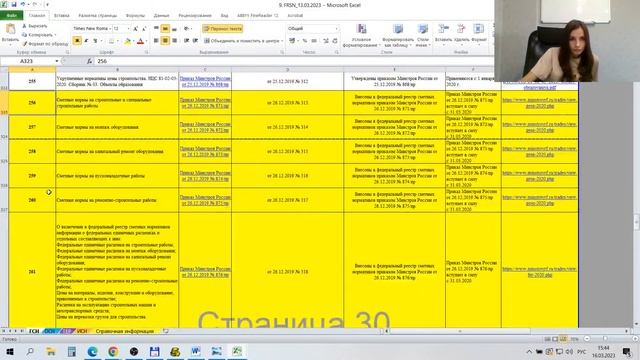The height and width of the screenshot is (360, 640).
Task: Open the Name Box dropdown arrow
Action: tap(57, 61)
